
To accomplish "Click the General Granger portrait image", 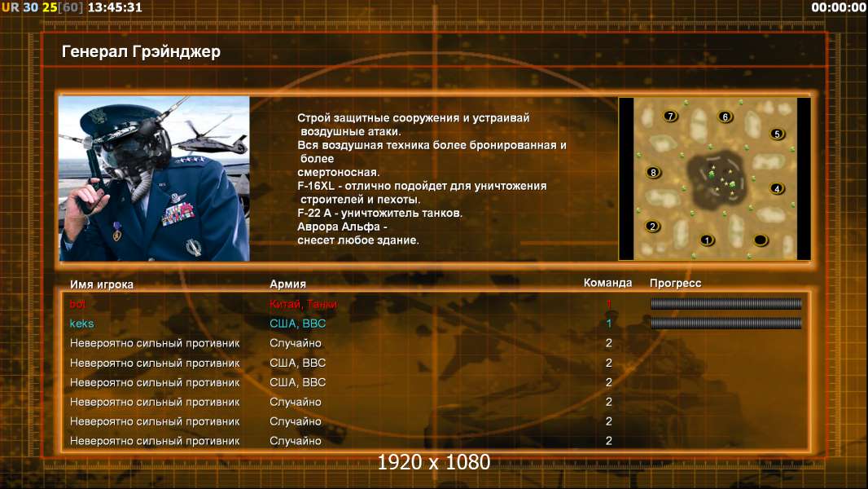I will coord(154,178).
